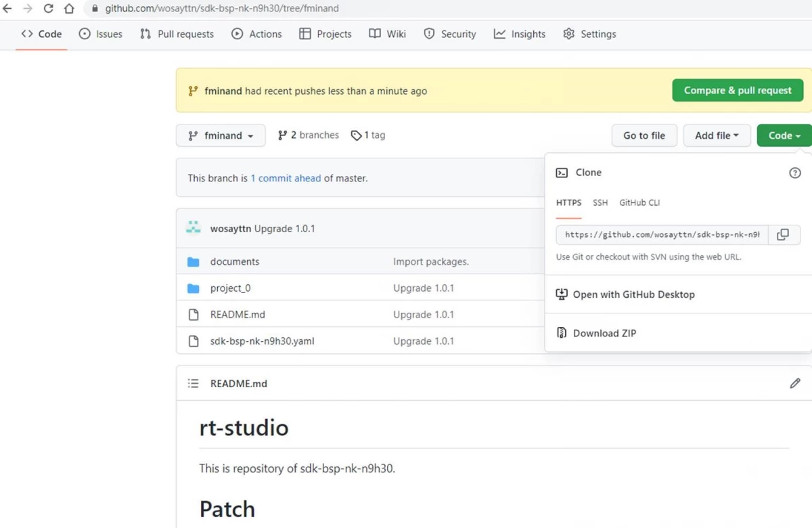Click the file icon beside sdk-bsp-nk-n9h30.yaml
Image resolution: width=812 pixels, height=528 pixels.
coord(194,341)
